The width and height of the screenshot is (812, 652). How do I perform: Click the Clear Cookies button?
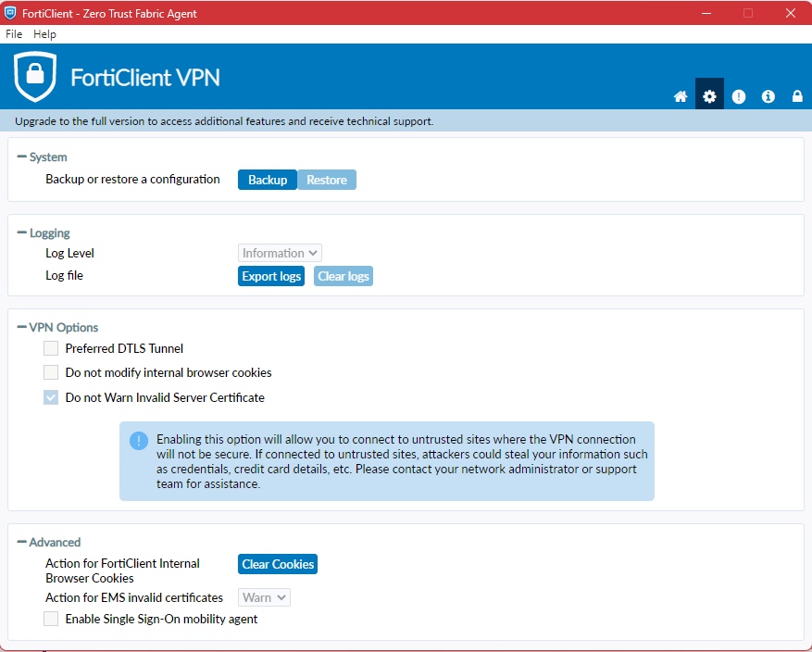278,564
